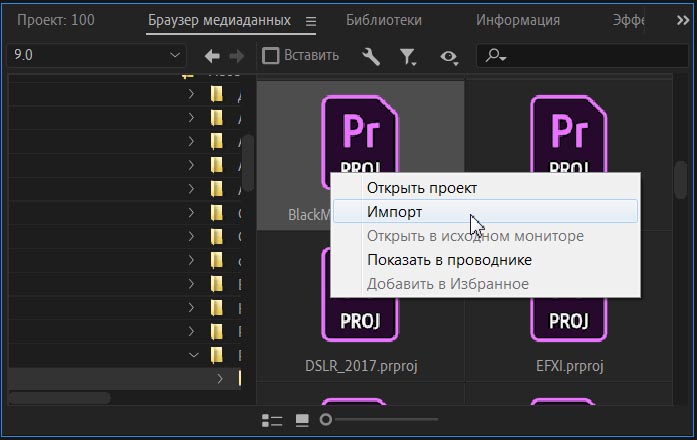
Task: Click the thumbnail zoom slider handle
Action: tap(325, 419)
